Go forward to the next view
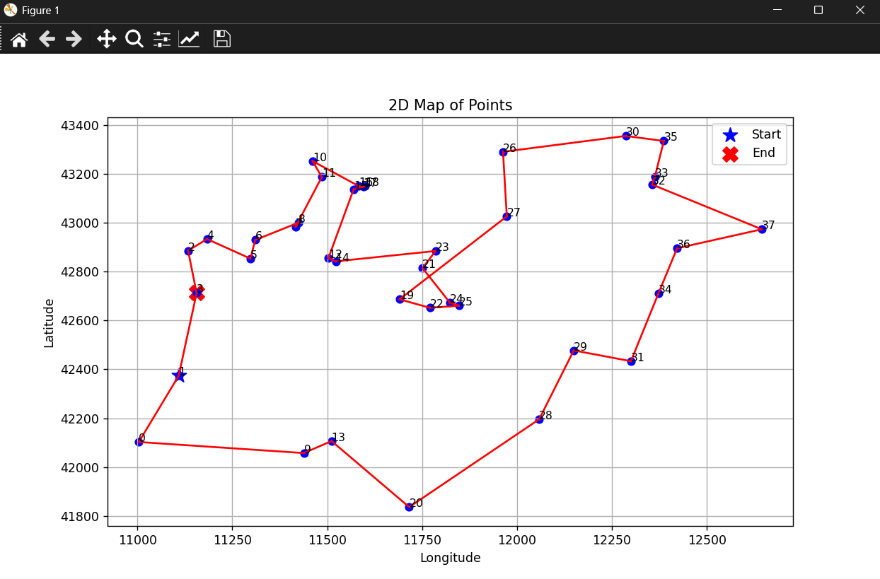880x579 pixels. click(74, 39)
